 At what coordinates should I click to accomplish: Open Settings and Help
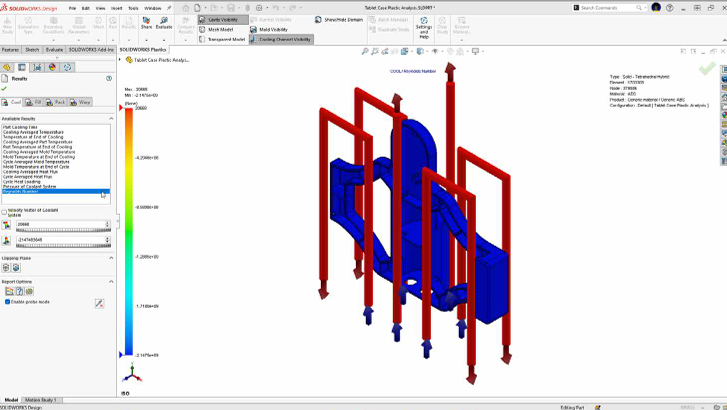coord(424,28)
